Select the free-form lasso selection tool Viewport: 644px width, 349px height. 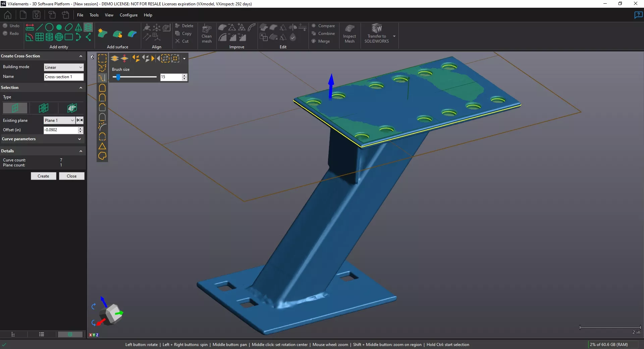102,67
